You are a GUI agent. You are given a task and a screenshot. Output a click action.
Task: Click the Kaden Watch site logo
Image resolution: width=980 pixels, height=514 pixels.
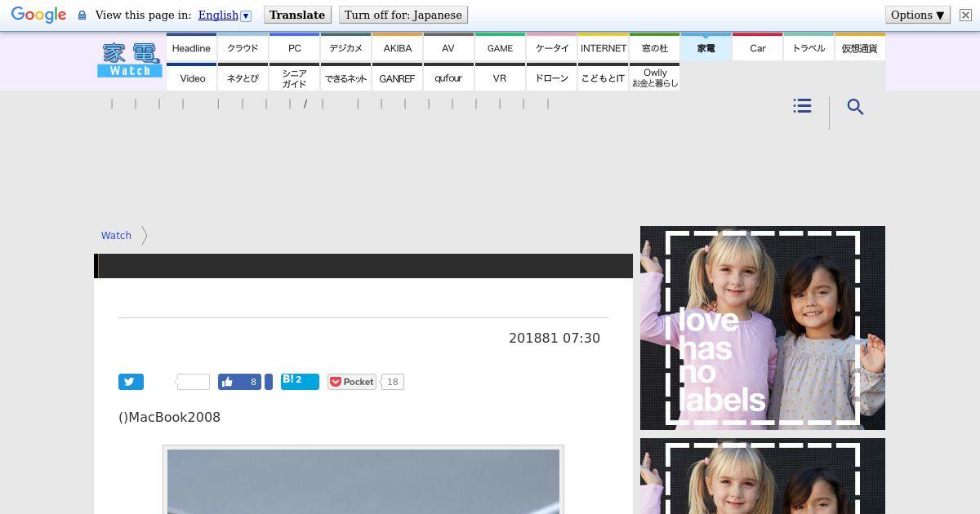click(130, 60)
